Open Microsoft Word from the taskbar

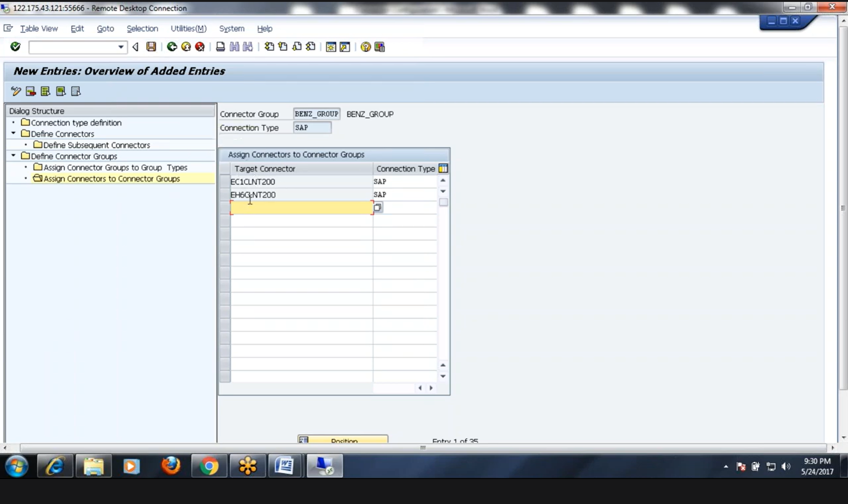[285, 466]
